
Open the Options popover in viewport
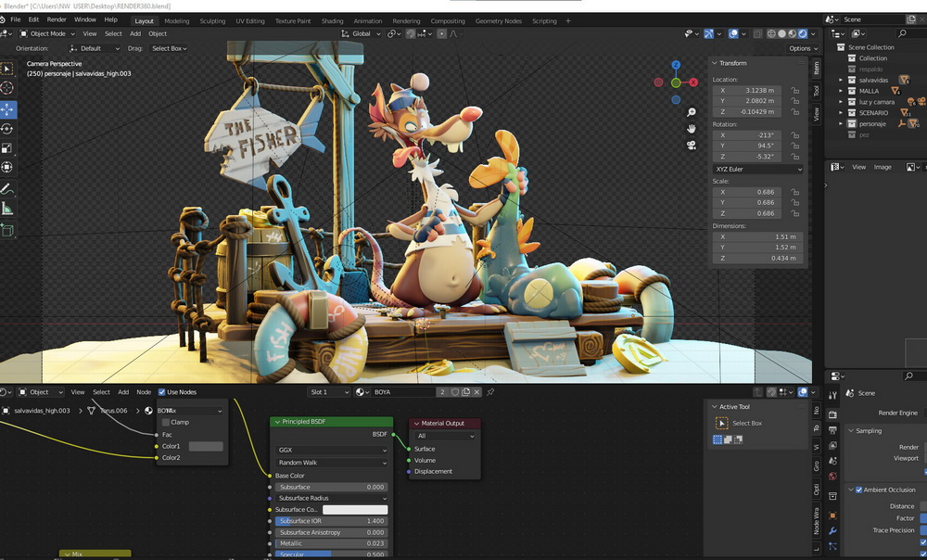tap(803, 48)
